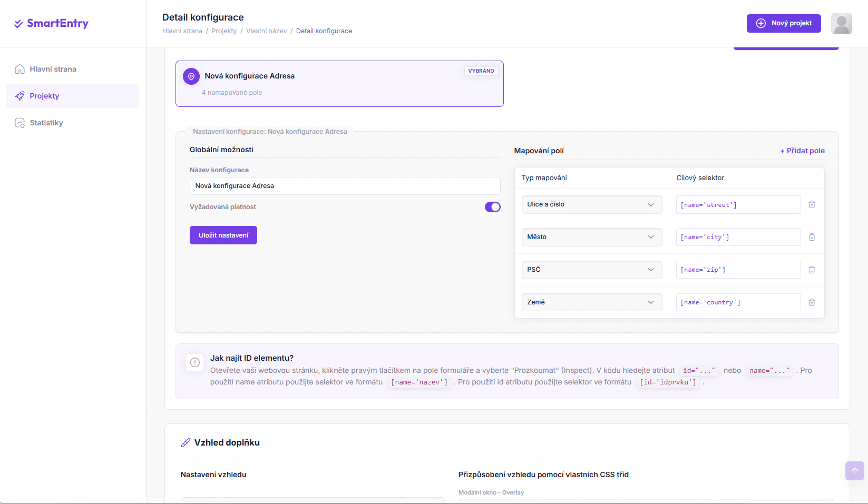Open the PSČ mapping type dropdown

tap(591, 270)
